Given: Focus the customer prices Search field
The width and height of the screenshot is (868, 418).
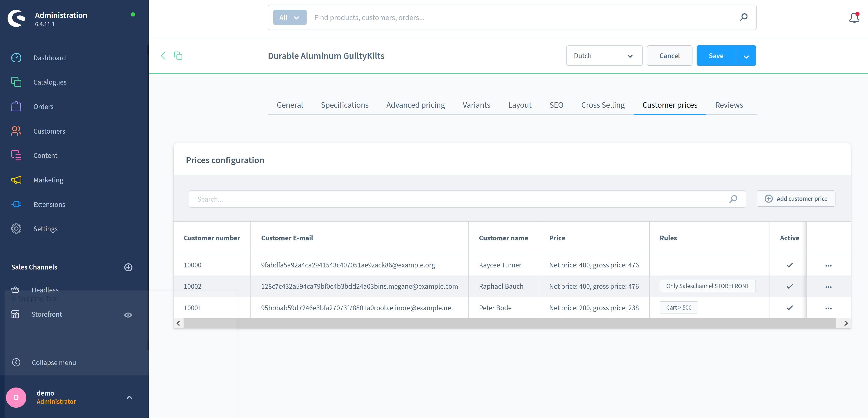Looking at the screenshot, I should click(x=467, y=199).
